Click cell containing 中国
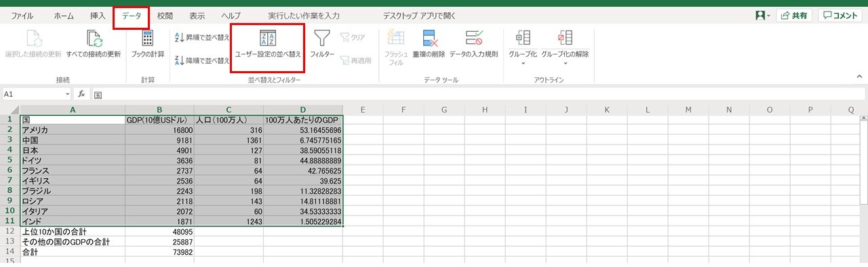Image resolution: width=868 pixels, height=267 pixels. pyautogui.click(x=73, y=140)
